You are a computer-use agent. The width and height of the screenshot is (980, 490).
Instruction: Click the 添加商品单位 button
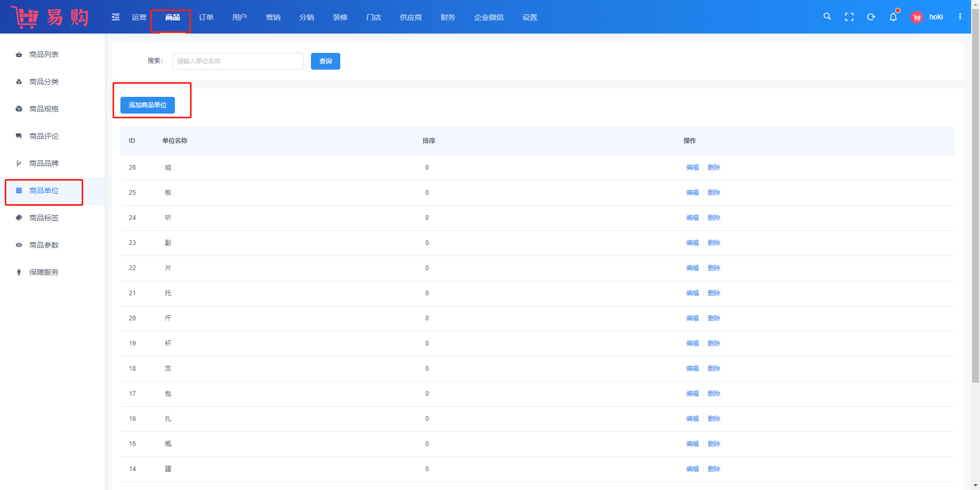(x=148, y=105)
